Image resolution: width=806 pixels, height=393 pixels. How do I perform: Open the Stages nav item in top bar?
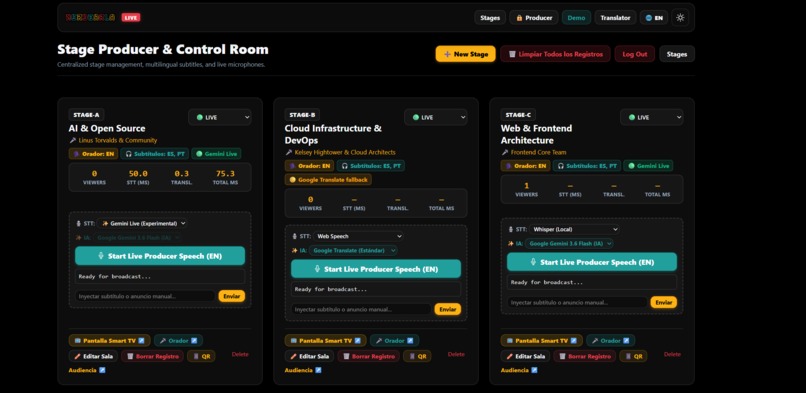490,17
